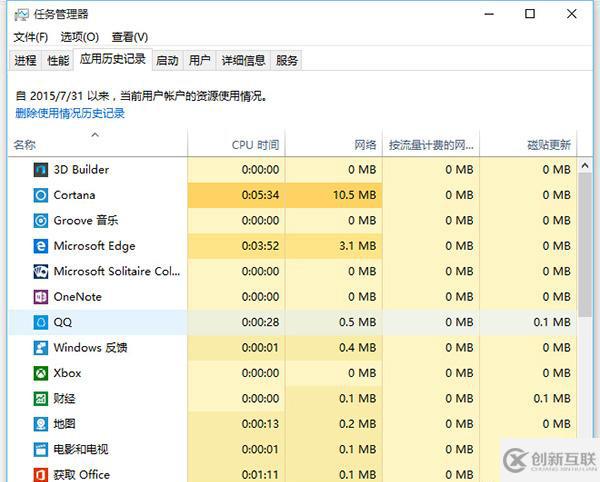Switch to the 启动 tab
This screenshot has height=482, width=600.
[x=167, y=60]
